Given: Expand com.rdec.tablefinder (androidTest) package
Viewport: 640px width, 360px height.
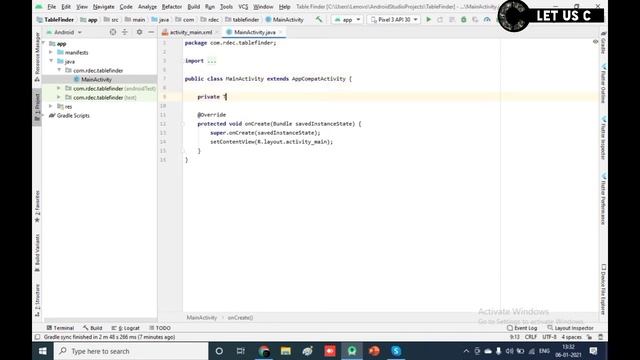Looking at the screenshot, I should coord(59,88).
